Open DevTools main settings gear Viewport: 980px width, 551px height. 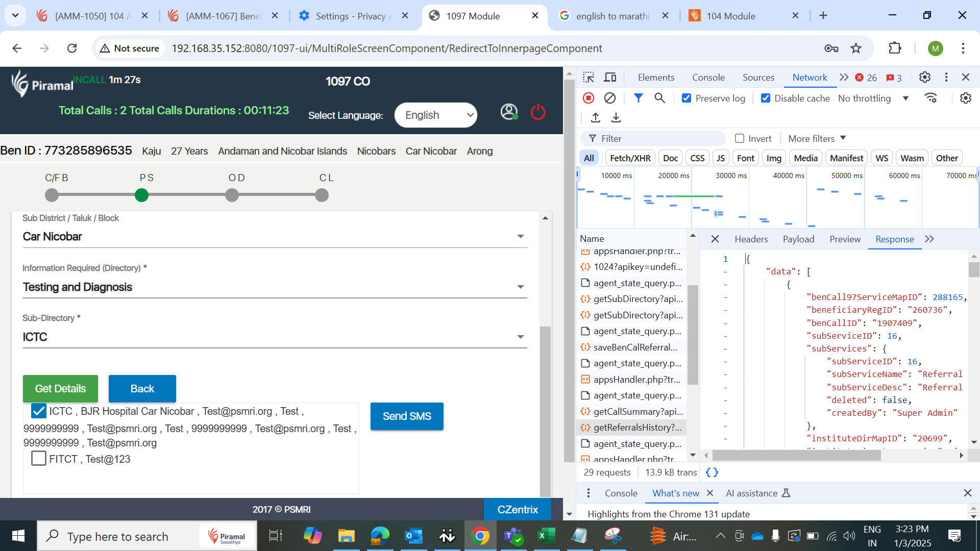click(924, 77)
